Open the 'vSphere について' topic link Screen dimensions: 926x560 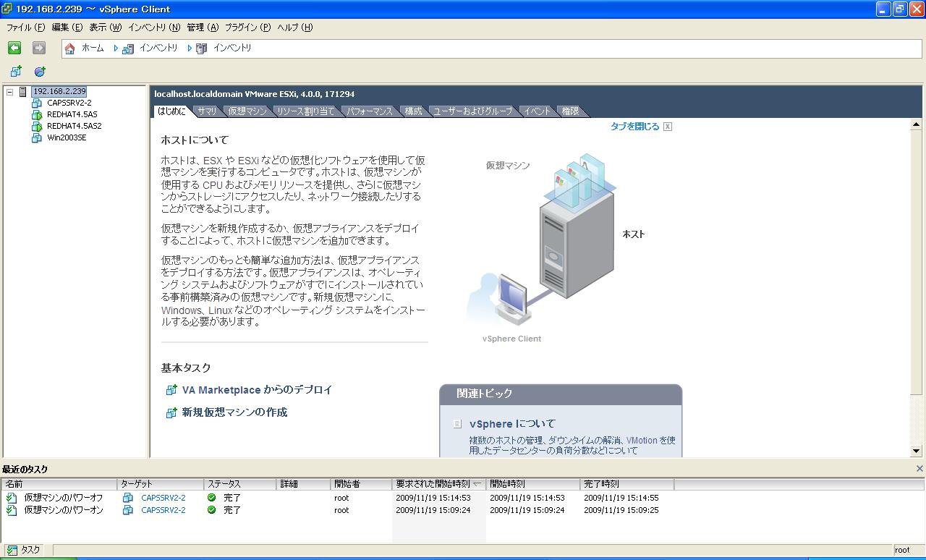512,424
